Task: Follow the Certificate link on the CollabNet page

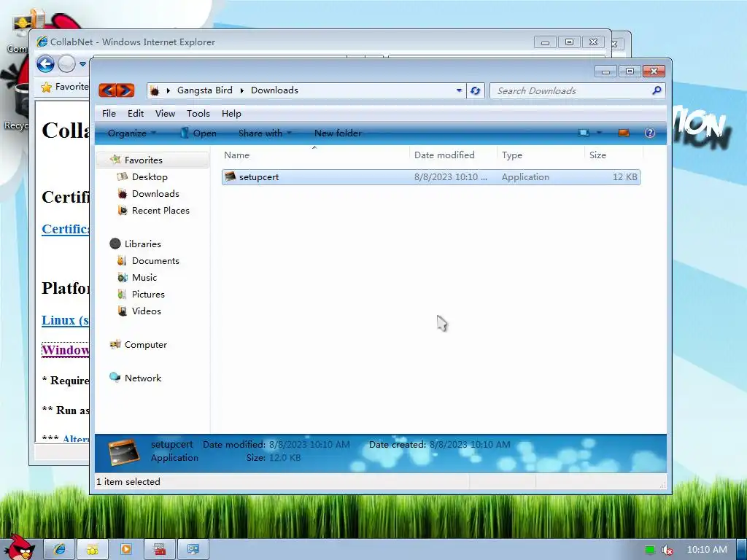Action: (x=65, y=229)
